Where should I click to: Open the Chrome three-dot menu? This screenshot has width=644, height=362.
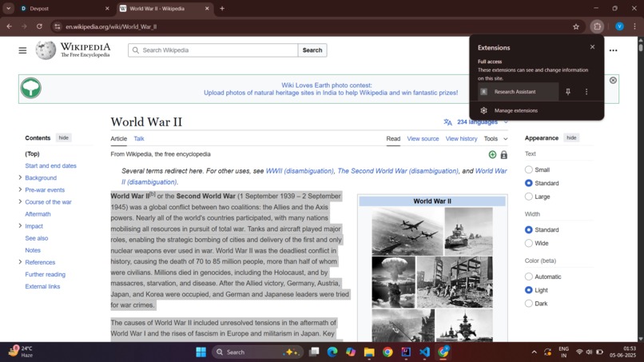tap(634, 26)
